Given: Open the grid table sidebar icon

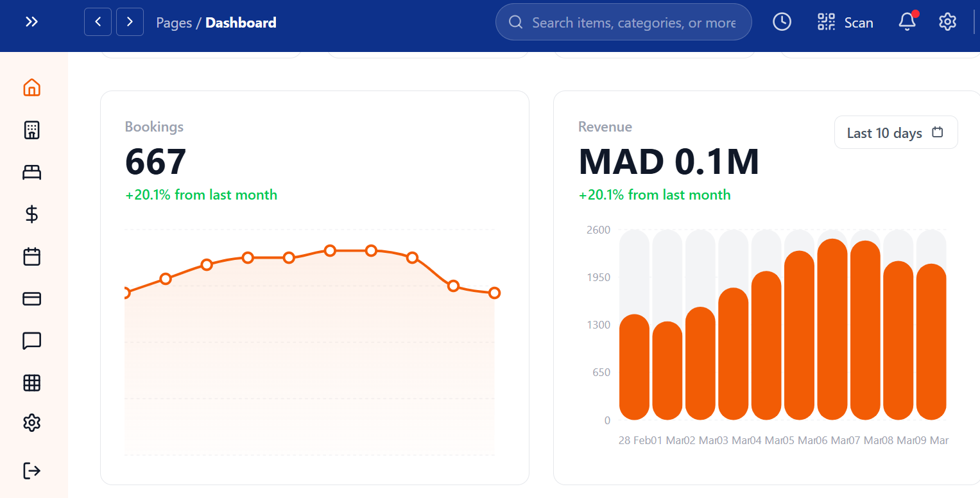Looking at the screenshot, I should click(x=31, y=383).
